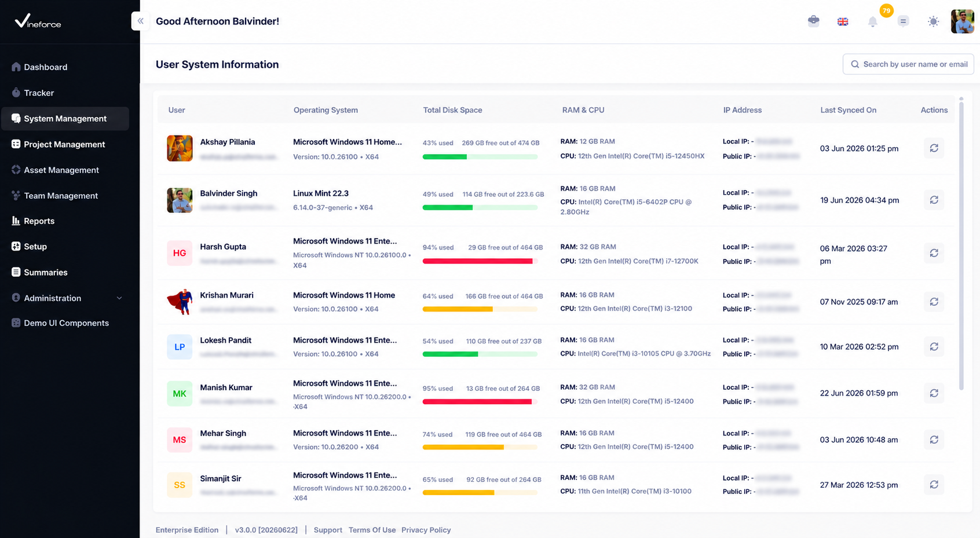Change language via UK flag icon
The height and width of the screenshot is (538, 980).
click(843, 21)
